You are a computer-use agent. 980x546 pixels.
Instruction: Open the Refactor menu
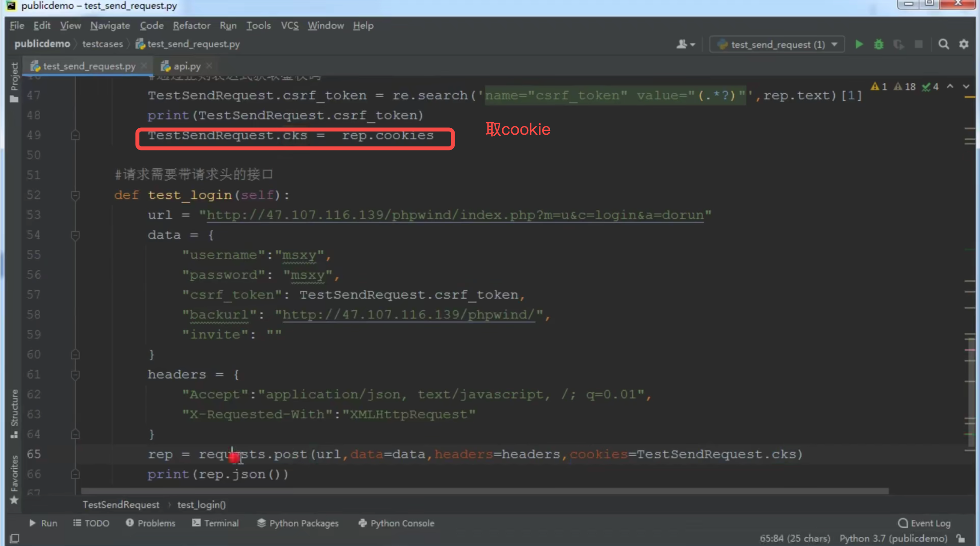[x=192, y=26]
